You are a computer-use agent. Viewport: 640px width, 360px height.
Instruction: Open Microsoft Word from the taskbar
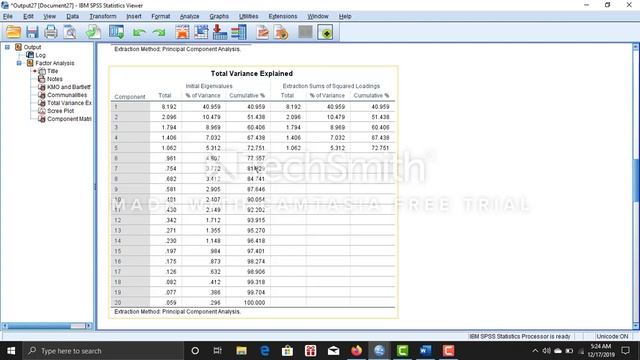pos(425,351)
